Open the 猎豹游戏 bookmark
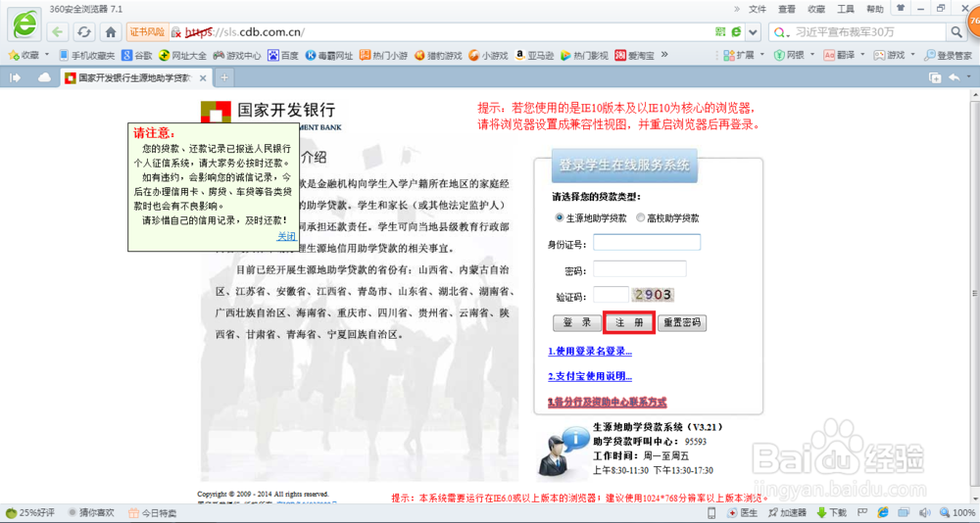This screenshot has height=523, width=980. 438,55
